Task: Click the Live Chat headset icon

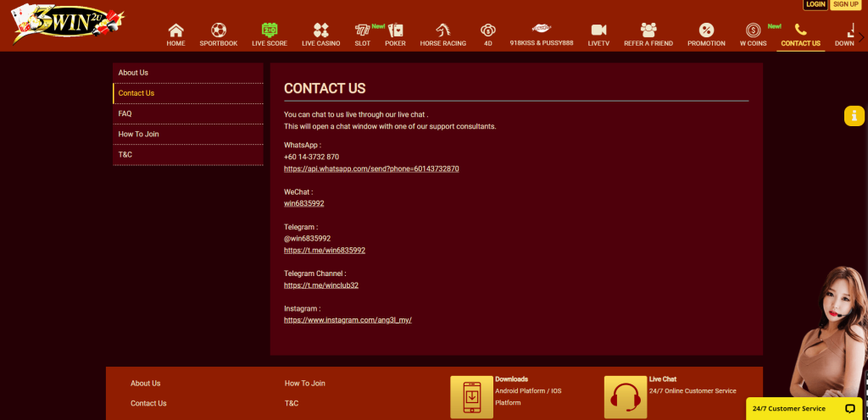Action: (626, 397)
